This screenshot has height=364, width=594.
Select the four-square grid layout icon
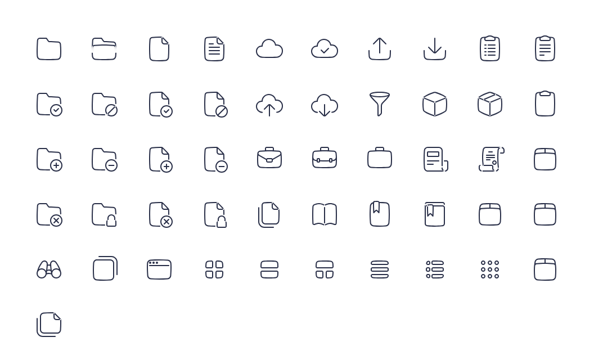pos(214,269)
